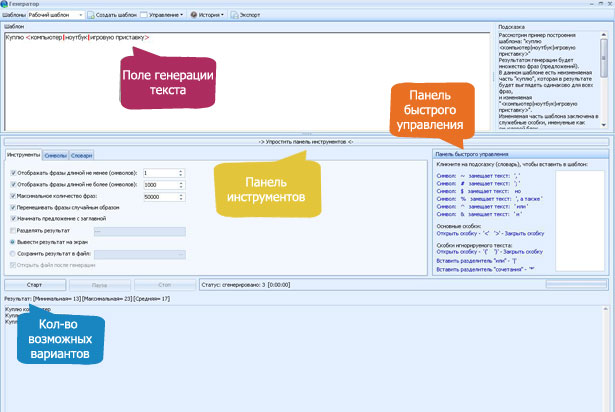Click the save-to-file path field

tap(140, 255)
